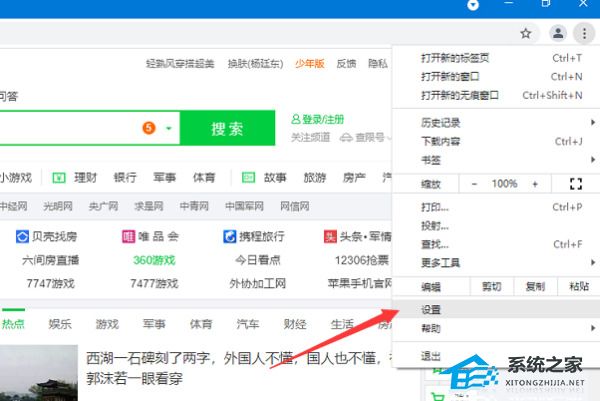Click the green 搜索 button
The width and height of the screenshot is (600, 401).
(x=227, y=128)
